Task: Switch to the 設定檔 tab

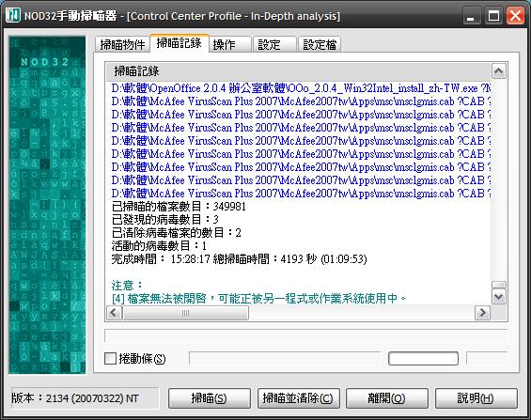Action: (320, 44)
